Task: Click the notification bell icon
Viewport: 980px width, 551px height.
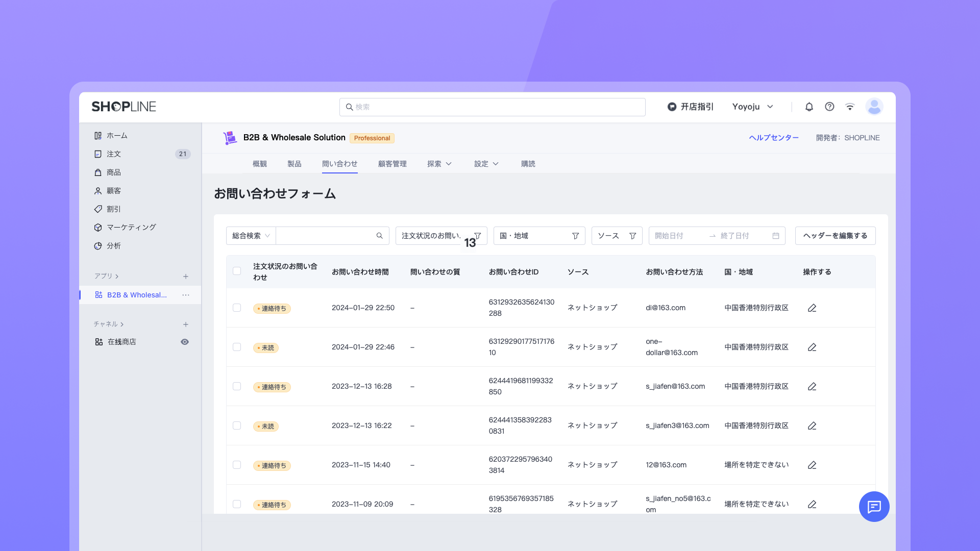Action: (809, 107)
